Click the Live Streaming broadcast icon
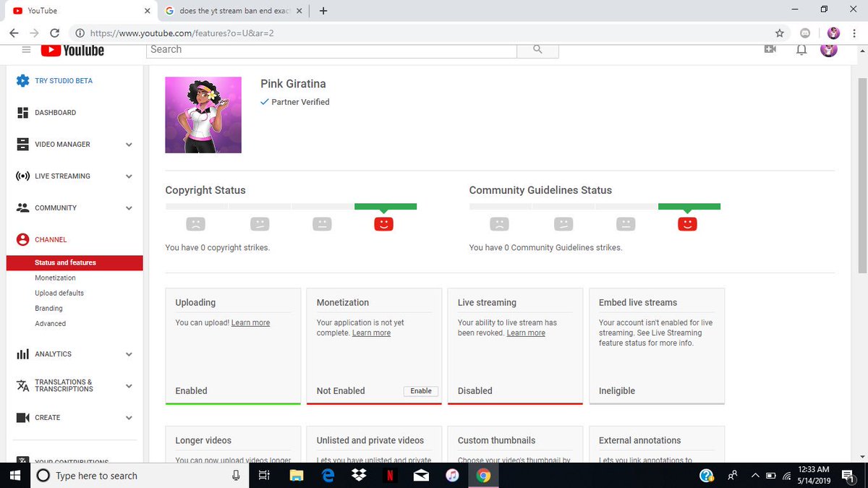This screenshot has height=488, width=868. pos(22,176)
